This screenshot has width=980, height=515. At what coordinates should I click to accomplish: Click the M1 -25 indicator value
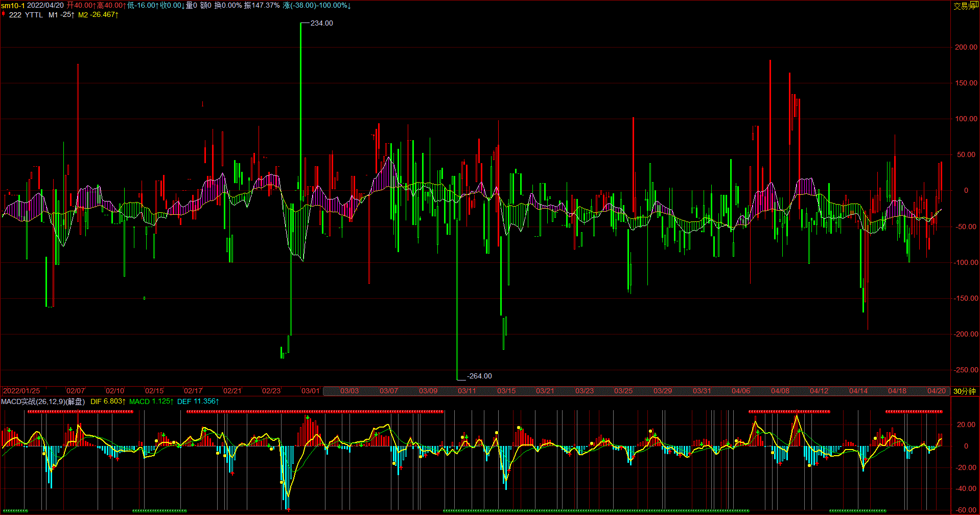(61, 15)
